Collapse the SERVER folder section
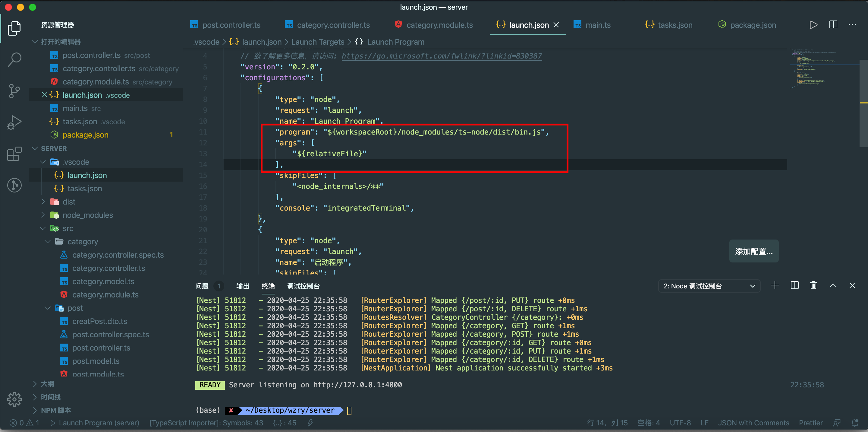The width and height of the screenshot is (868, 432). 35,148
